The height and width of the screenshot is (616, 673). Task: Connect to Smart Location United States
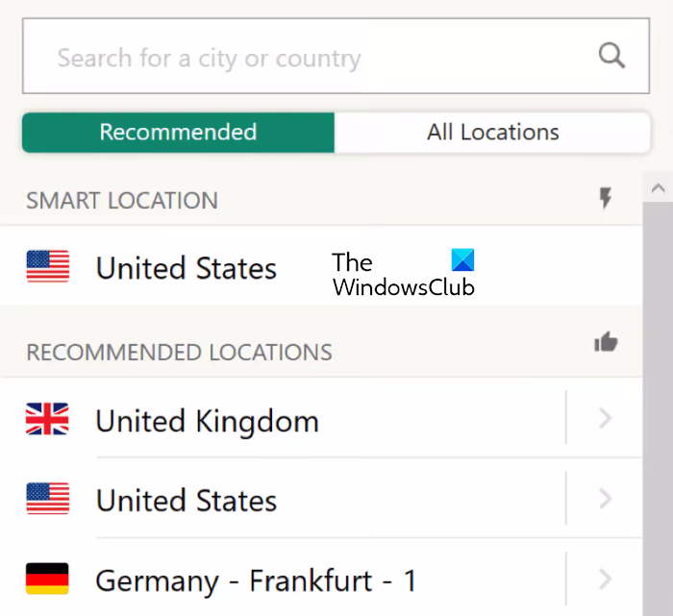click(x=187, y=268)
